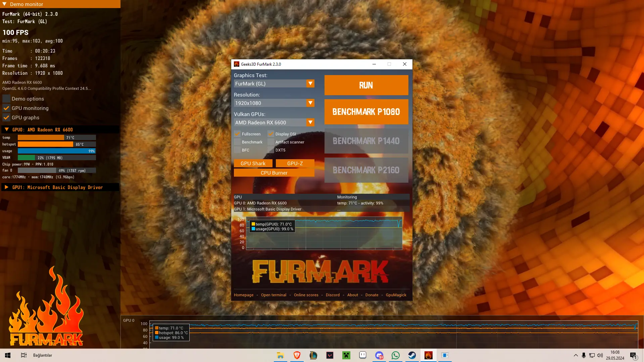Image resolution: width=644 pixels, height=362 pixels.
Task: Uncheck the Display OSI option
Action: 271,134
